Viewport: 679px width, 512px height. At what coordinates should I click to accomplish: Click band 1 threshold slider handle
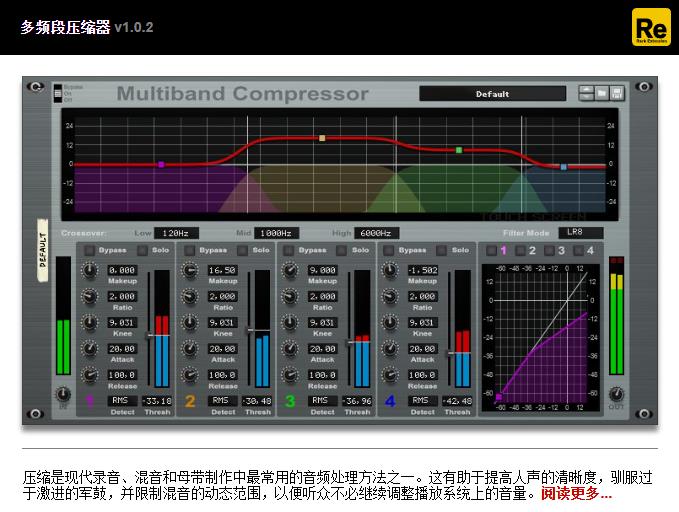[150, 335]
